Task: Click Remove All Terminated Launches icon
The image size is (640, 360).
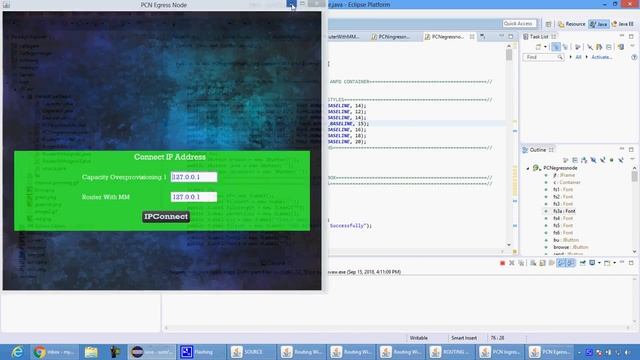Action: pyautogui.click(x=521, y=263)
